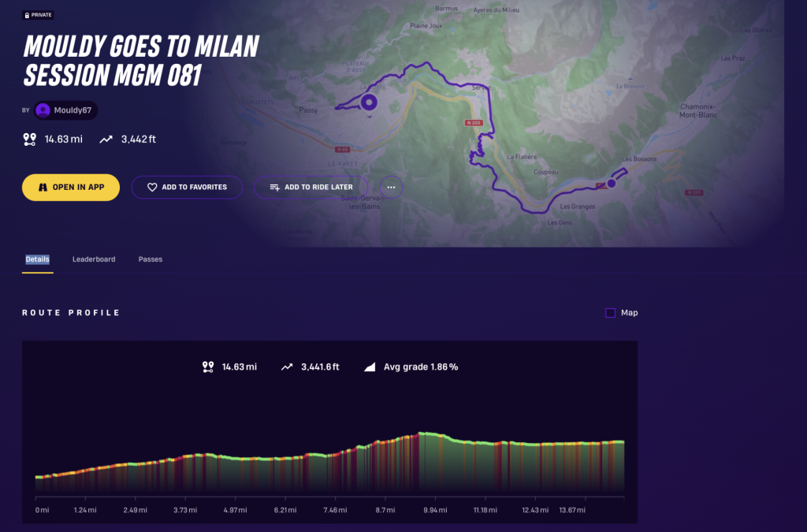
Task: Click the Passy label on the map
Action: pos(308,110)
